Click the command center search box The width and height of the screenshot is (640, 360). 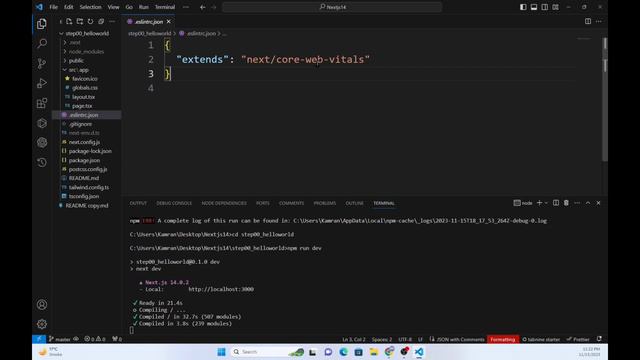pyautogui.click(x=332, y=7)
